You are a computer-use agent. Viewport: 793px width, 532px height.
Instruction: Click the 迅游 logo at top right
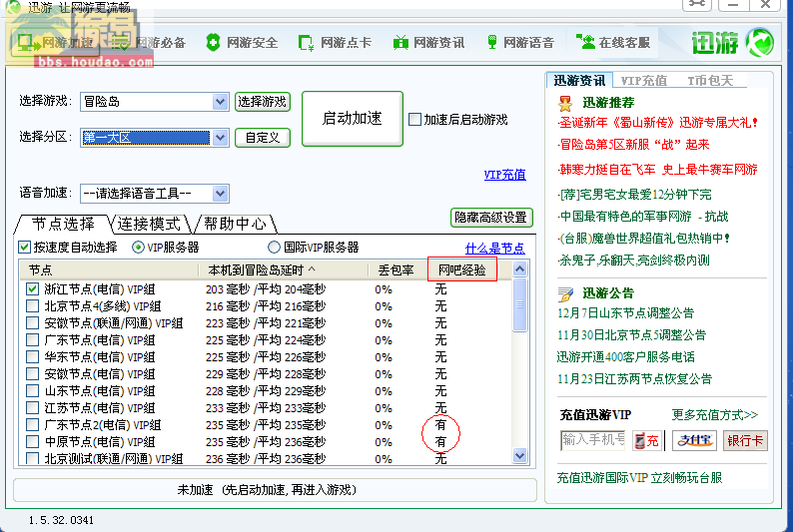(733, 43)
